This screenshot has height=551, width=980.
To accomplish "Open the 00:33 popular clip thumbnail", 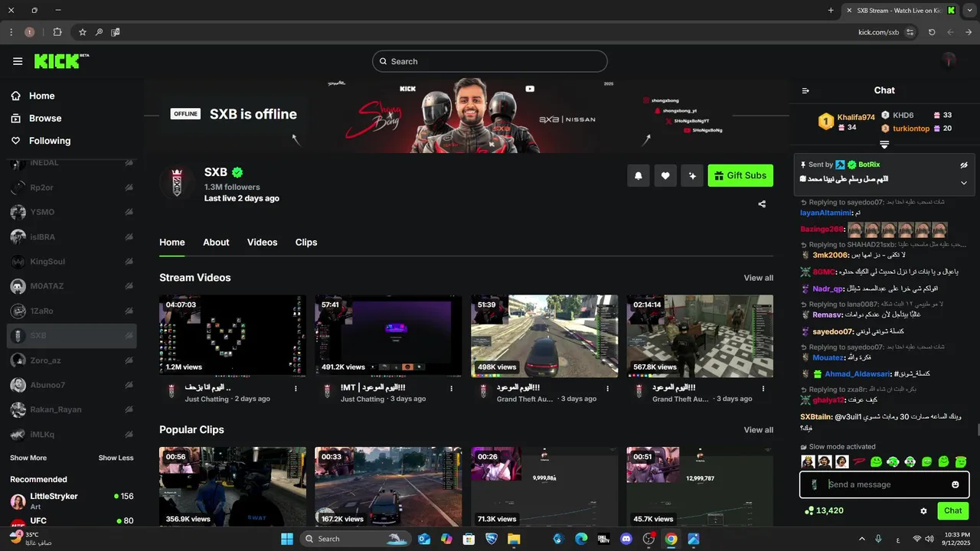I will [x=388, y=487].
